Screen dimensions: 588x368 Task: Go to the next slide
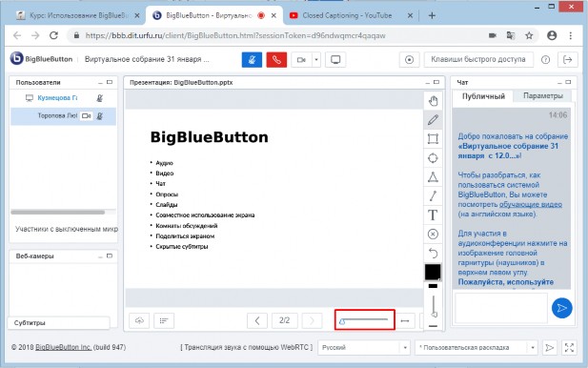tap(312, 320)
